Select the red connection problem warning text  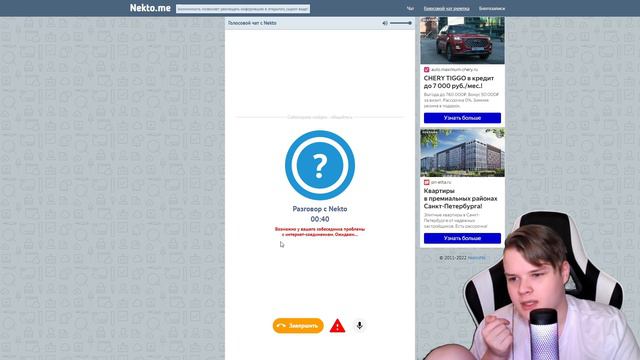pos(320,232)
